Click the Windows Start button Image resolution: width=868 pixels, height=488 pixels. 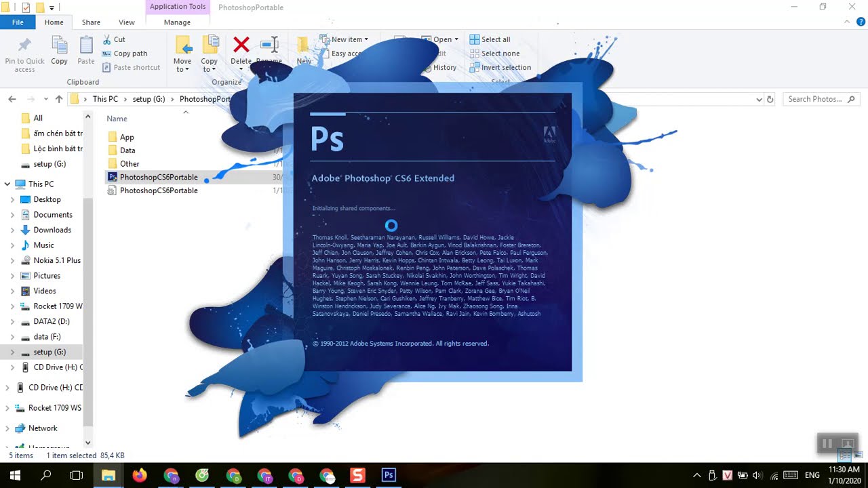pos(14,475)
